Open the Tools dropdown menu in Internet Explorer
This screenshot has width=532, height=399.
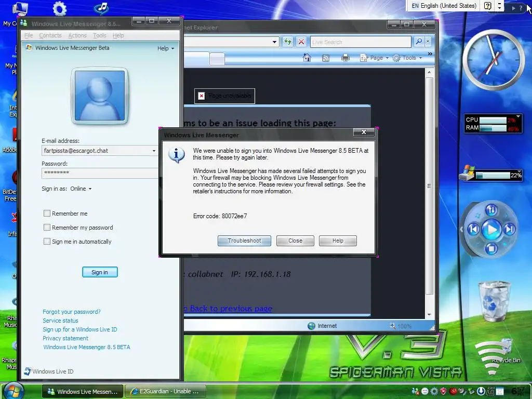point(407,58)
